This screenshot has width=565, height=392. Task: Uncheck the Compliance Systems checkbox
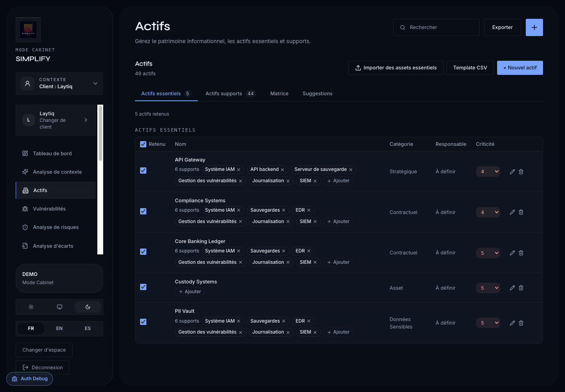[143, 211]
